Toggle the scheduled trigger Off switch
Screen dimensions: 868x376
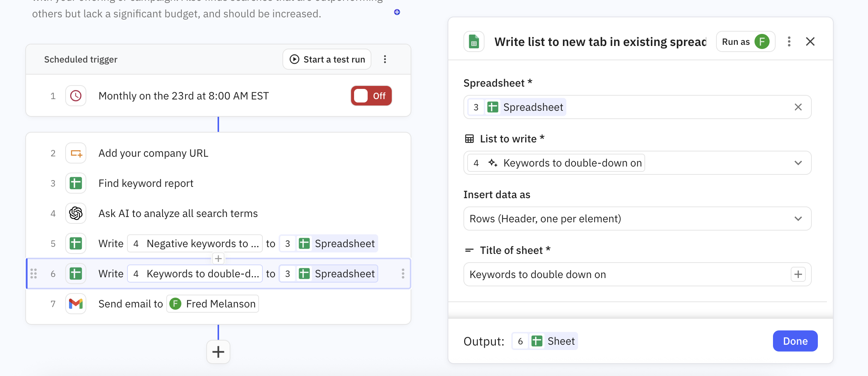click(x=371, y=96)
